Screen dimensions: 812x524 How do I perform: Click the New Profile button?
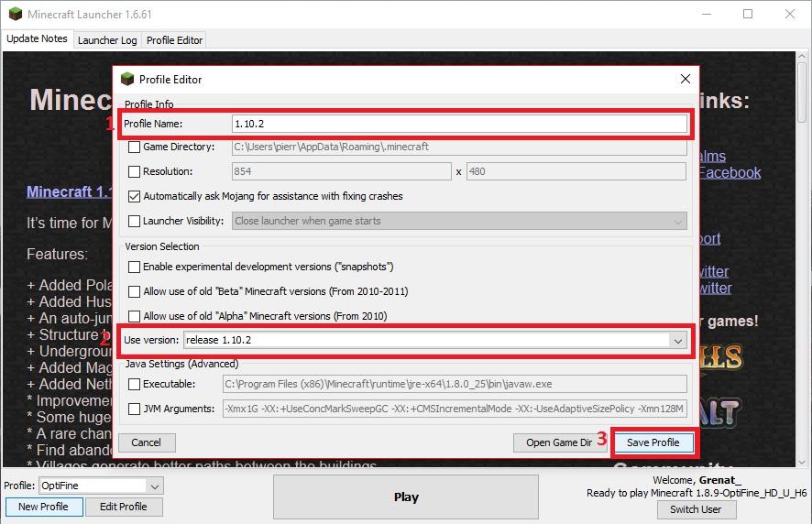pyautogui.click(x=43, y=507)
